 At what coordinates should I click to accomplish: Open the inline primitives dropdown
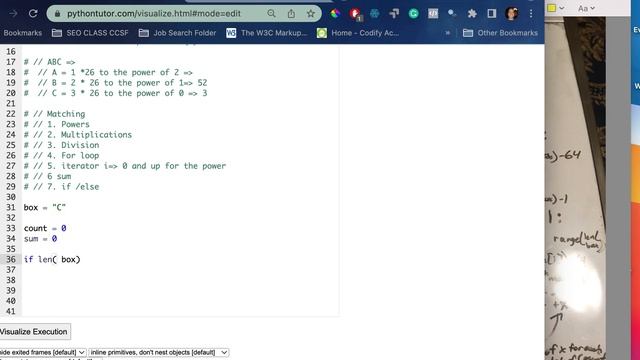tap(158, 352)
